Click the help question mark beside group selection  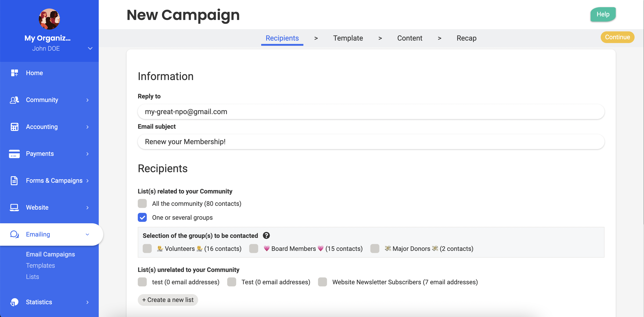tap(266, 236)
